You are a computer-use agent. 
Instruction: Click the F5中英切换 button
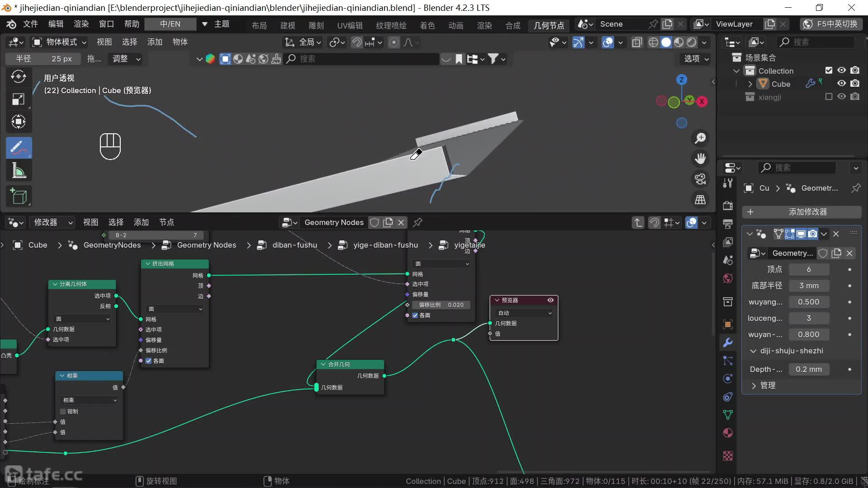831,24
